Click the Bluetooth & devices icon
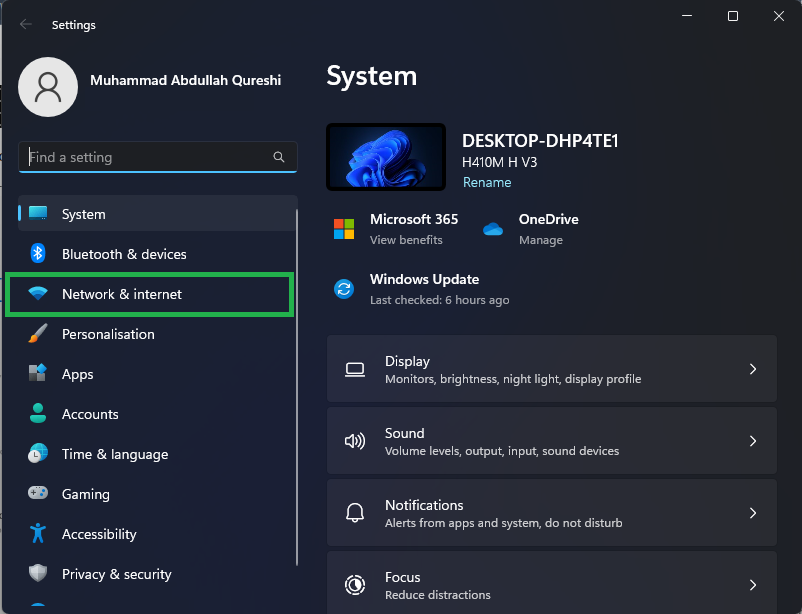Viewport: 802px width, 614px height. (x=38, y=254)
